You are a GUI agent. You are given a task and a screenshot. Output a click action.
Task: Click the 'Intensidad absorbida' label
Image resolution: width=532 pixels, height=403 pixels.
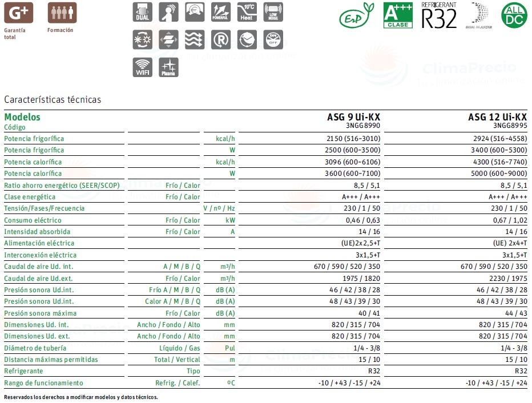[x=37, y=232]
